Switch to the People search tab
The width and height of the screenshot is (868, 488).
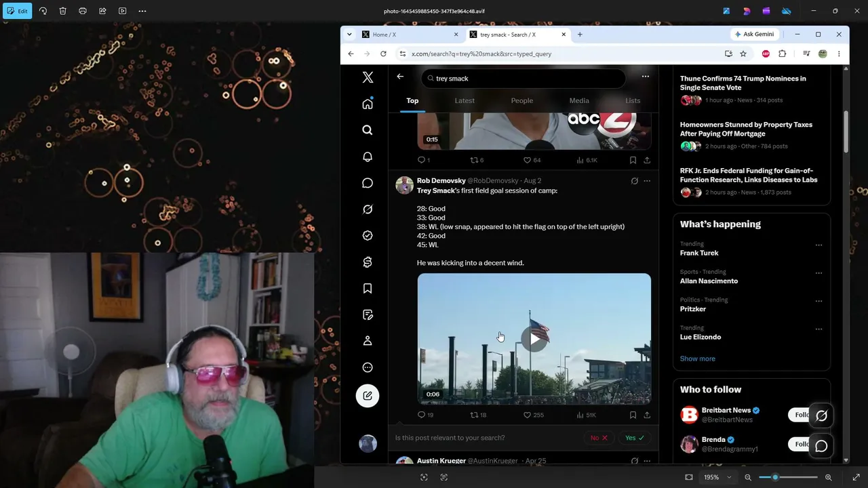(521, 100)
